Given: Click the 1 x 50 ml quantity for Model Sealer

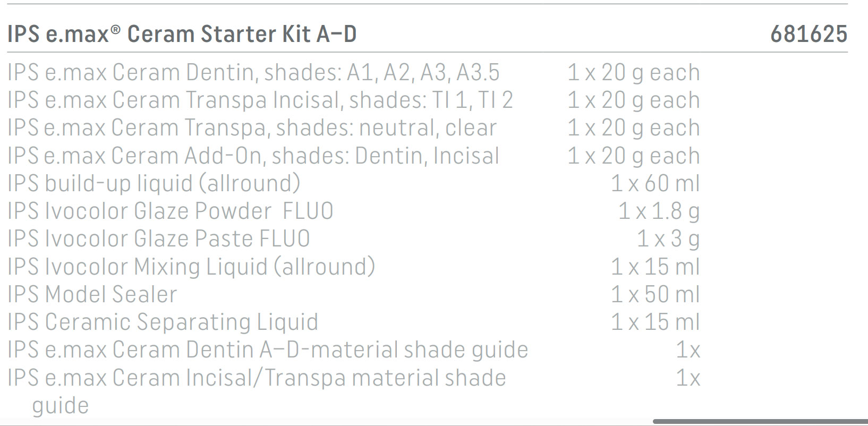Looking at the screenshot, I should point(656,295).
